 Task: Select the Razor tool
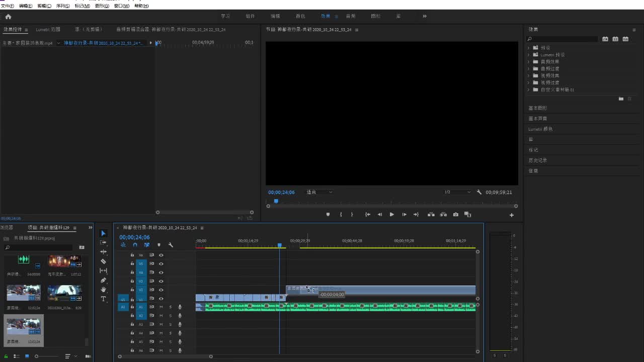click(x=103, y=261)
